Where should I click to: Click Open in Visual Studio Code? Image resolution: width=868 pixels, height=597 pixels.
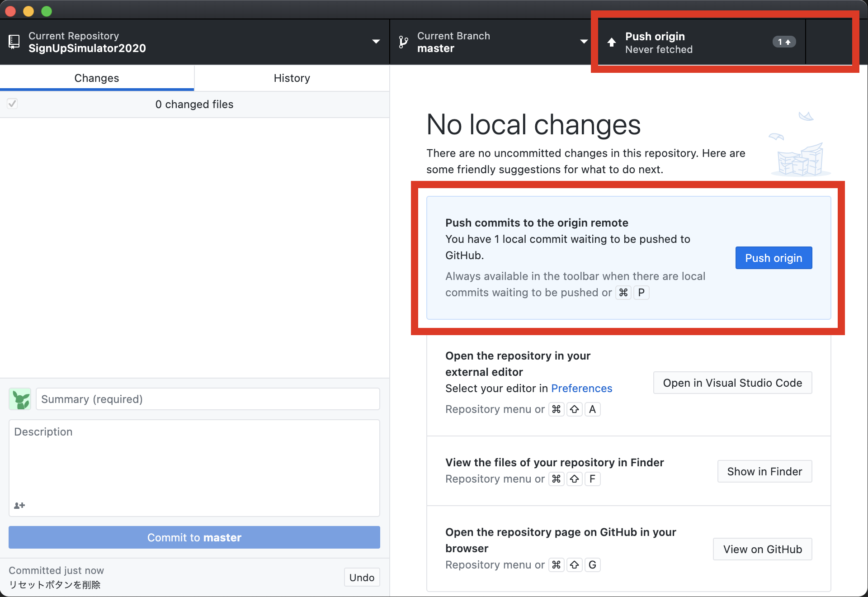(x=732, y=383)
